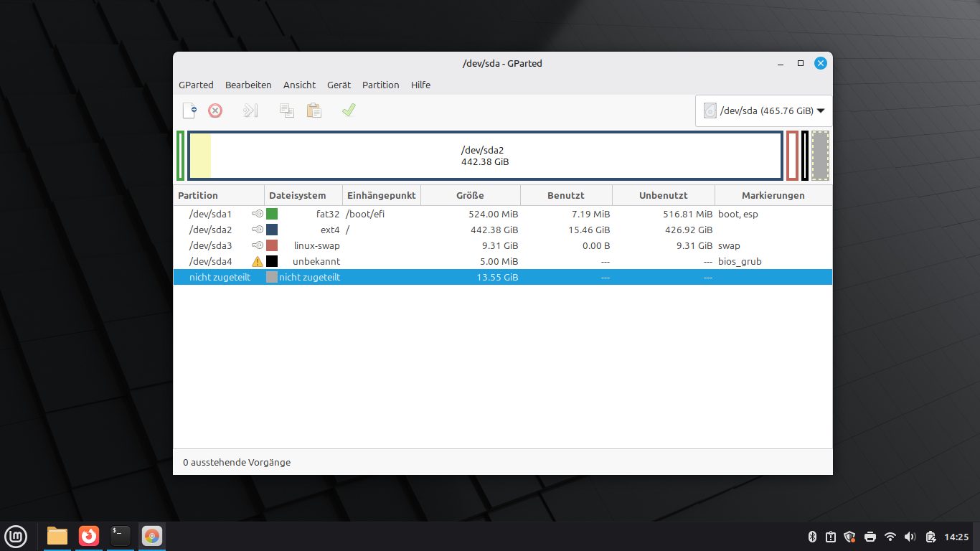This screenshot has width=980, height=551.
Task: Click the Wi-Fi network tray icon
Action: [890, 536]
